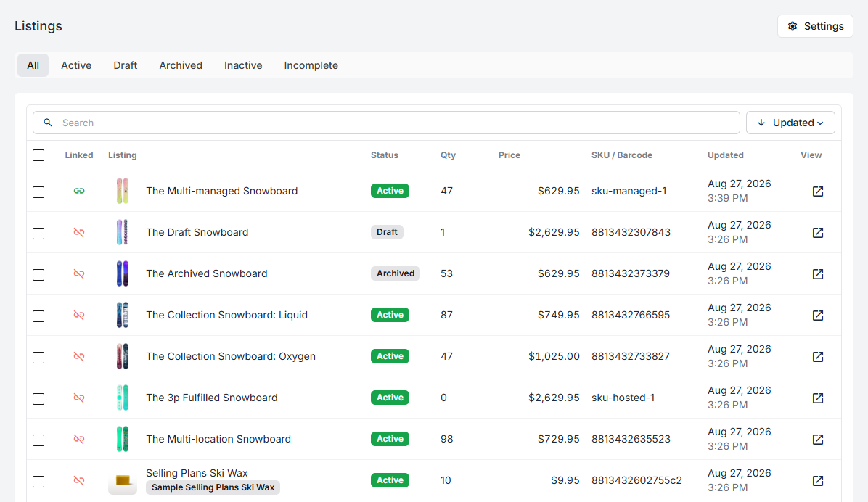Click unlinked icon for Multi-location Snowboard
Image resolution: width=868 pixels, height=502 pixels.
(x=79, y=439)
